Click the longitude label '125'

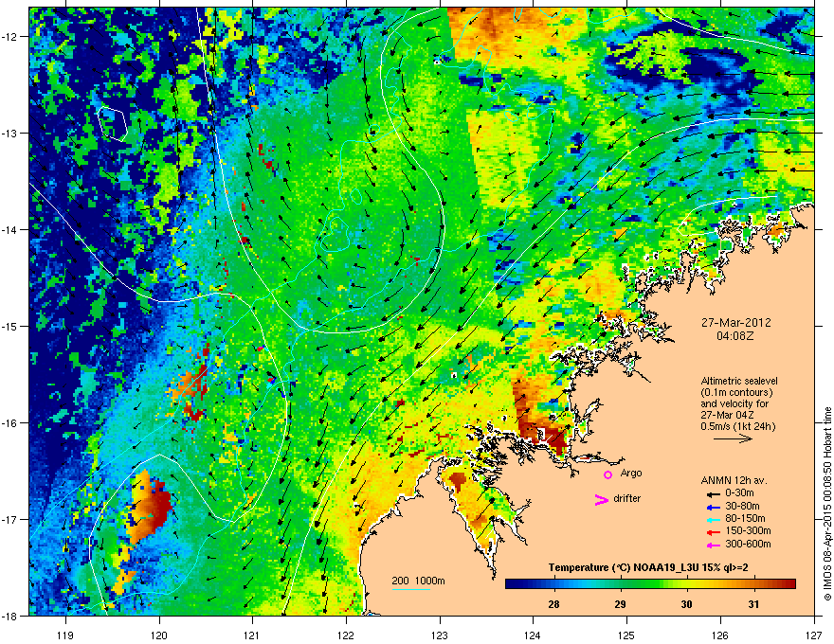pyautogui.click(x=626, y=635)
